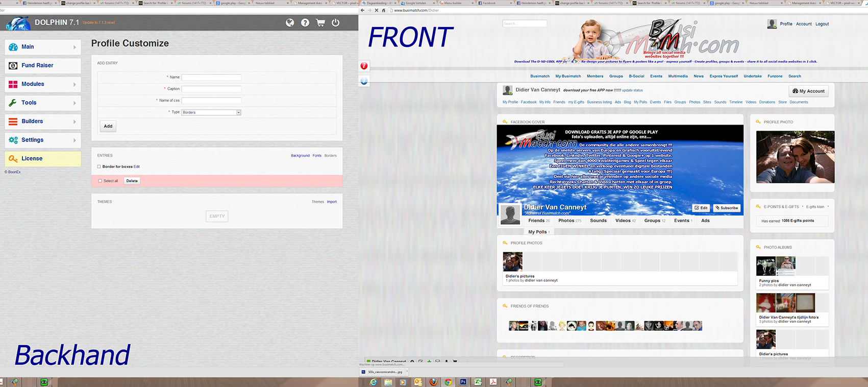Click the globe icon in Dolphin header
This screenshot has height=387, width=868.
290,22
